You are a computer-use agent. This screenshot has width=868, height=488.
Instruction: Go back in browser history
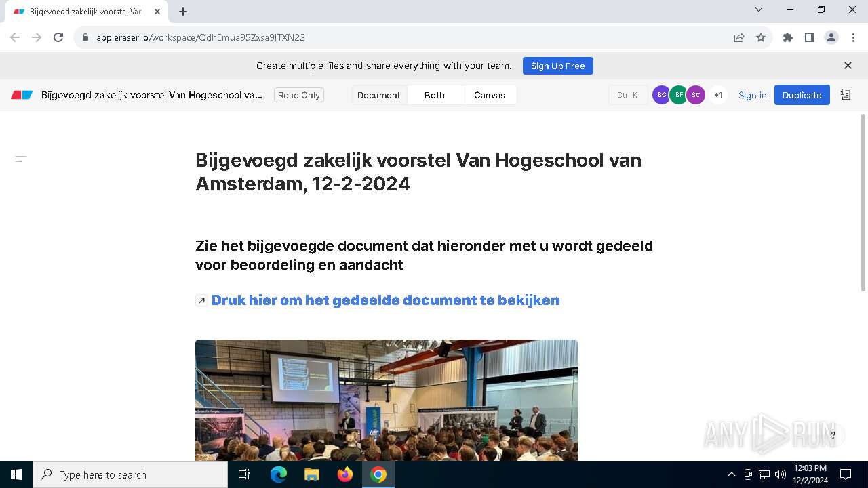coord(15,37)
